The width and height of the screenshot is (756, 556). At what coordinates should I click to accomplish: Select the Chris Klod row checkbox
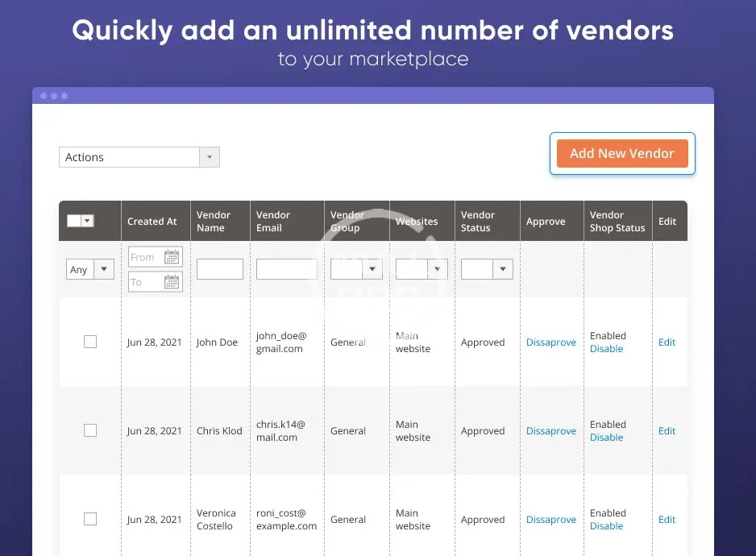click(x=90, y=430)
